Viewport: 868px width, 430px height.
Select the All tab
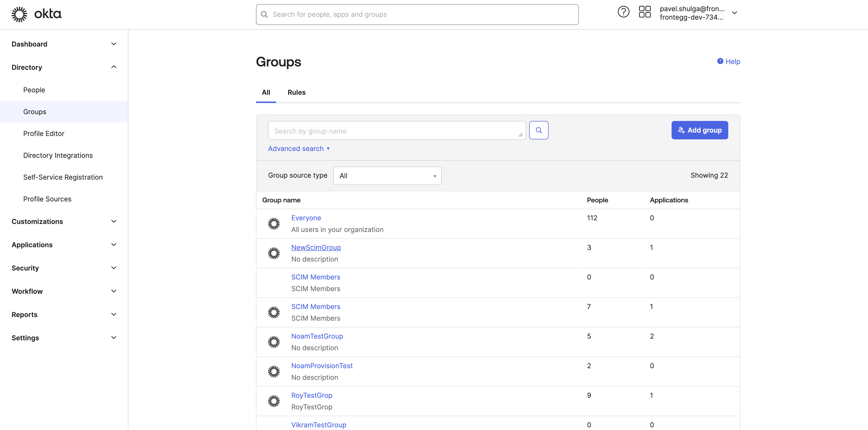266,92
